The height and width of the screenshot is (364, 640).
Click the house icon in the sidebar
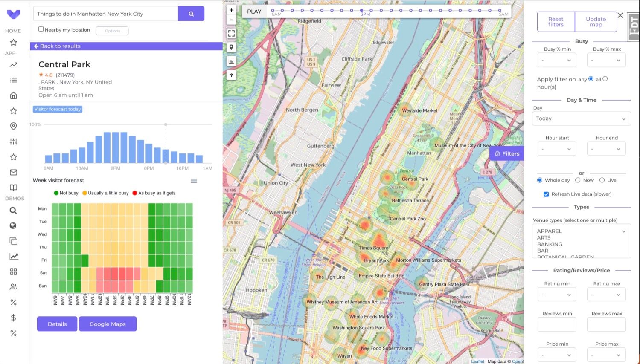coord(14,95)
